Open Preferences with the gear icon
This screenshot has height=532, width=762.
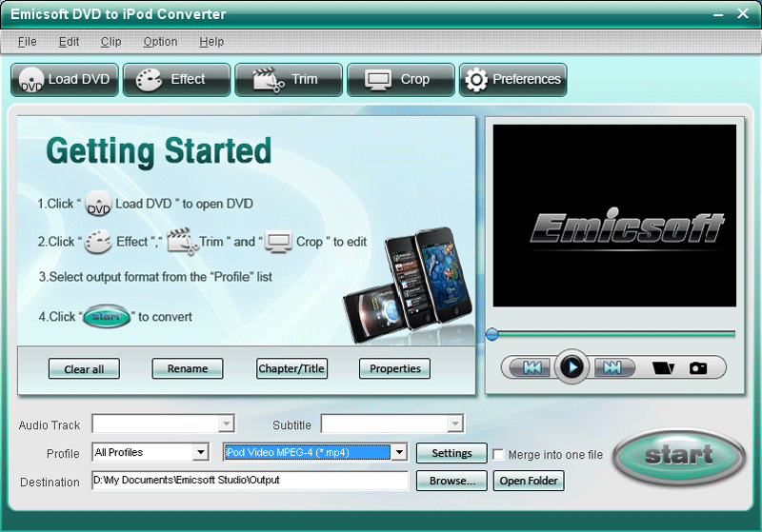point(513,80)
